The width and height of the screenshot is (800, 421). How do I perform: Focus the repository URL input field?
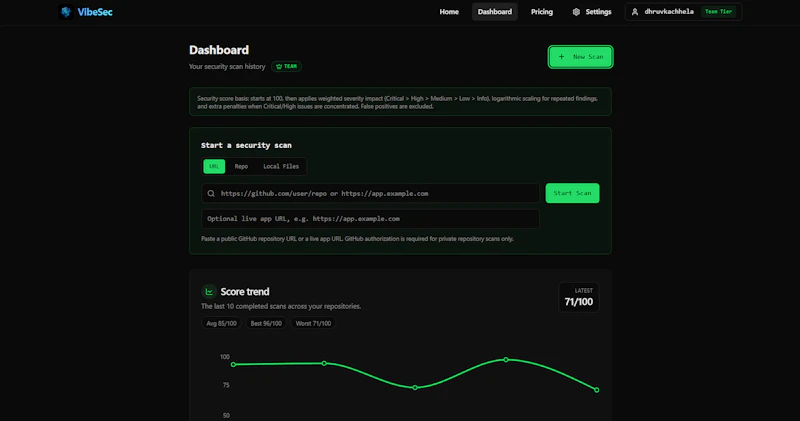coord(370,193)
